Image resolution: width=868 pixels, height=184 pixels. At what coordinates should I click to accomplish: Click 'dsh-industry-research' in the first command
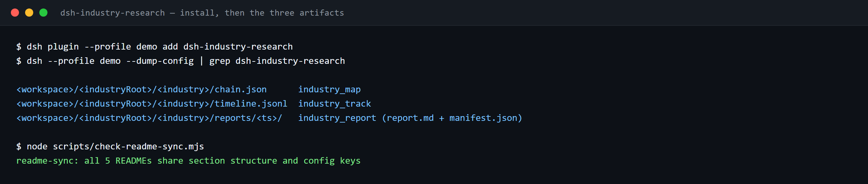pyautogui.click(x=238, y=47)
